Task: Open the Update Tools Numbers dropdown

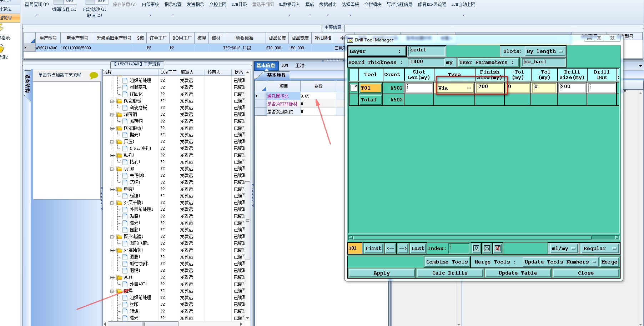Action: (560, 262)
